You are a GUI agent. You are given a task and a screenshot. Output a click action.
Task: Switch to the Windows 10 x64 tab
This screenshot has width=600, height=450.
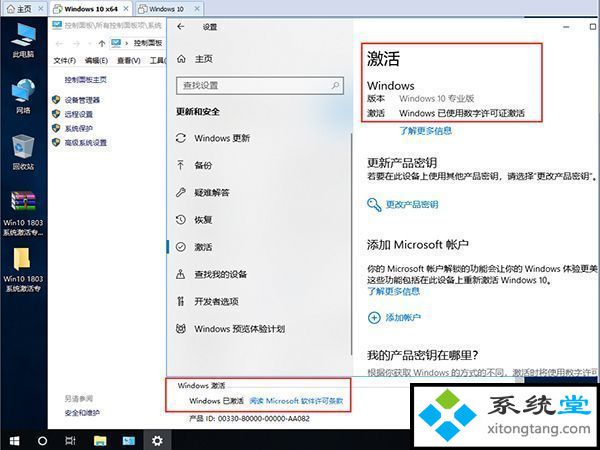[x=91, y=8]
